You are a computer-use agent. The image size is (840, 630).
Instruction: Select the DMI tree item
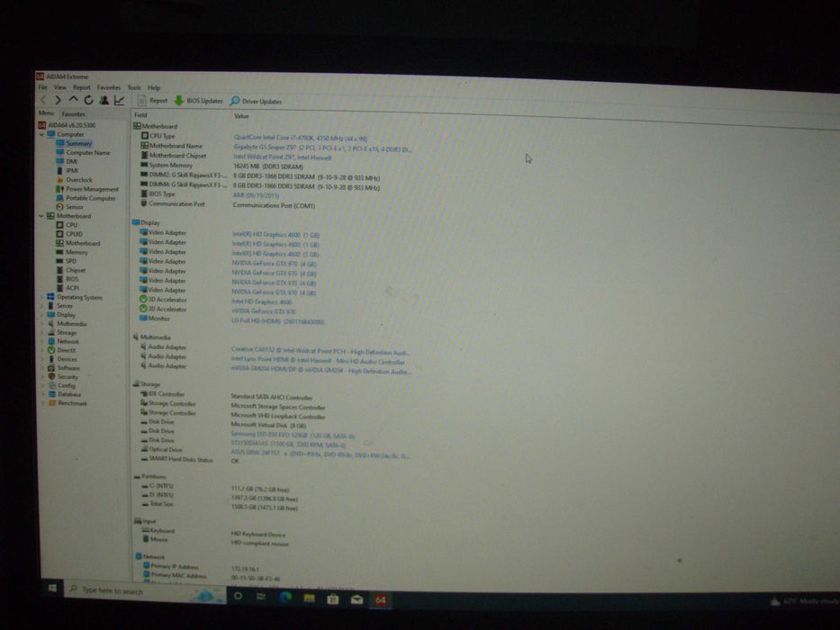tap(72, 161)
